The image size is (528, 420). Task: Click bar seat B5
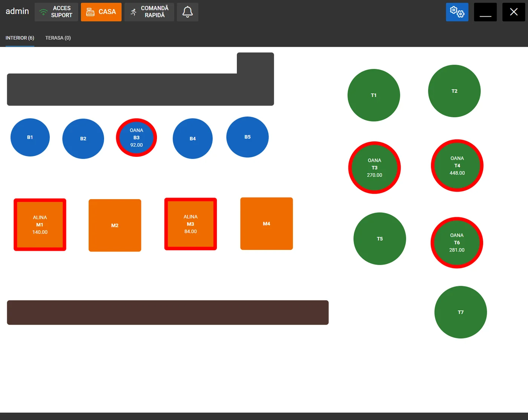pos(247,137)
